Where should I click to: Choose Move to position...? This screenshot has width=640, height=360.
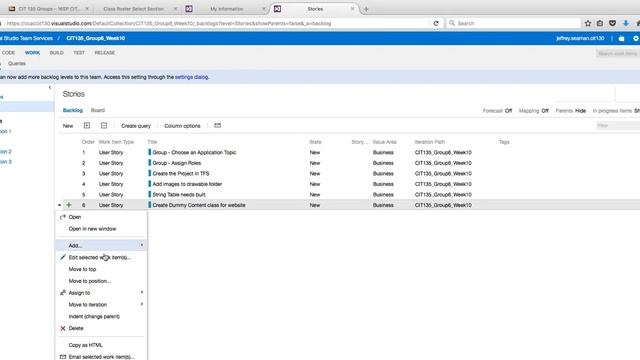[x=90, y=281]
